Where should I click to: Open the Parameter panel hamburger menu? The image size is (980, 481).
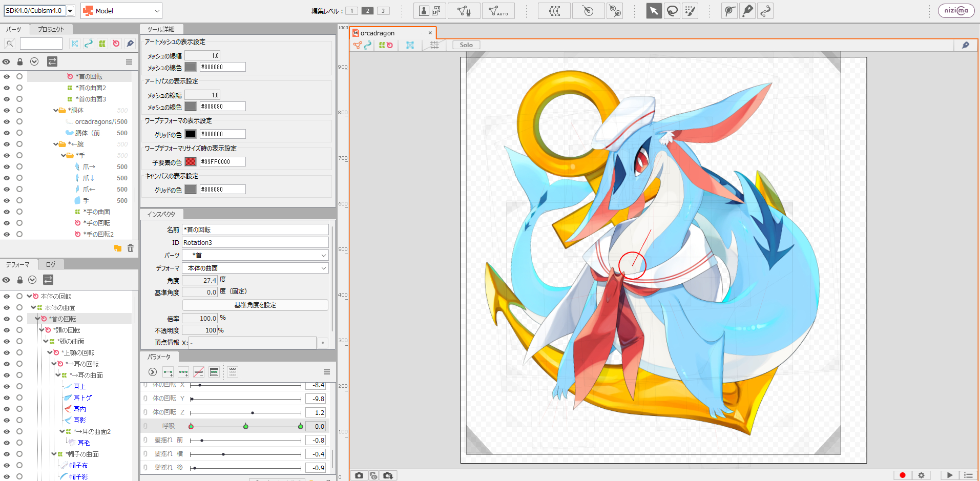pyautogui.click(x=326, y=372)
